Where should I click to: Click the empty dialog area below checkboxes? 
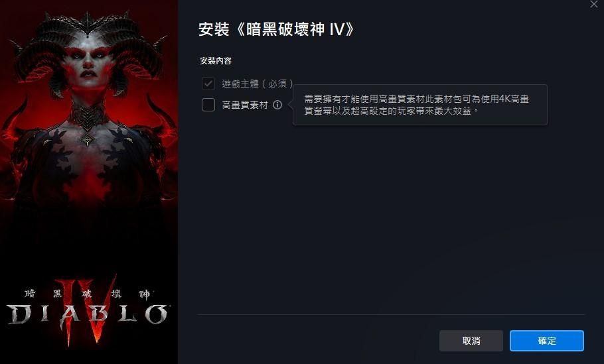point(392,215)
